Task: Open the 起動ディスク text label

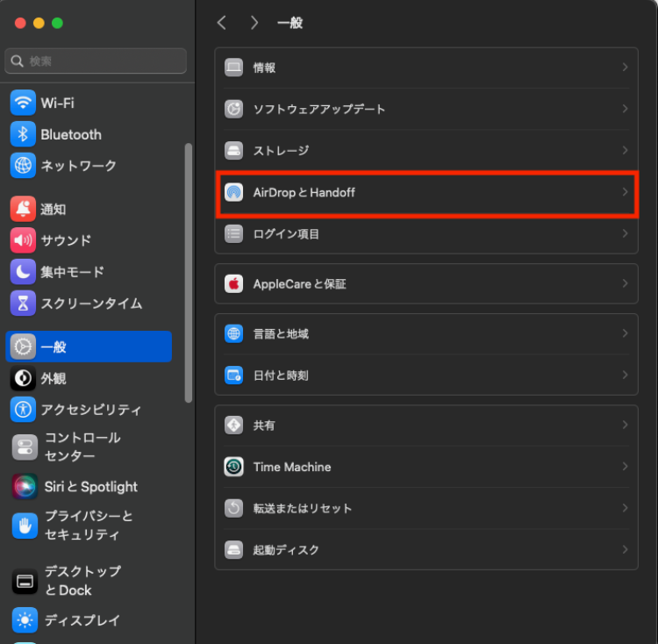Action: tap(286, 550)
